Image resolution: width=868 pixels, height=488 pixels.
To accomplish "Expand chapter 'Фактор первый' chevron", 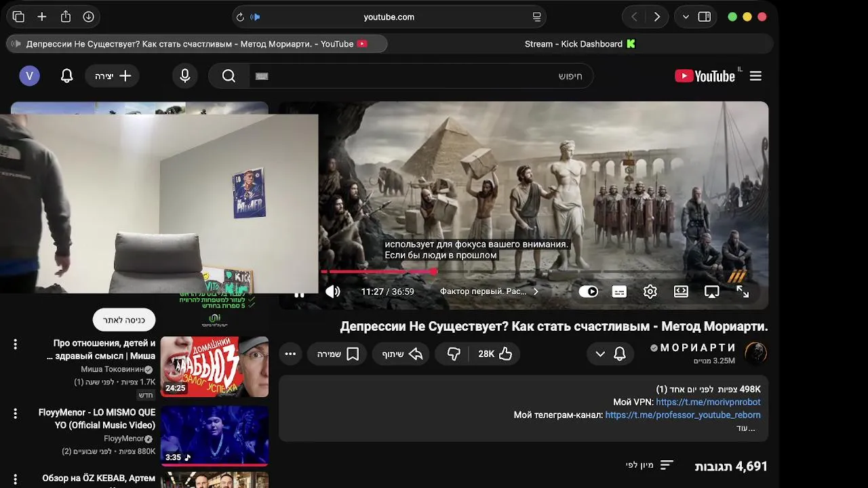I will tap(536, 291).
